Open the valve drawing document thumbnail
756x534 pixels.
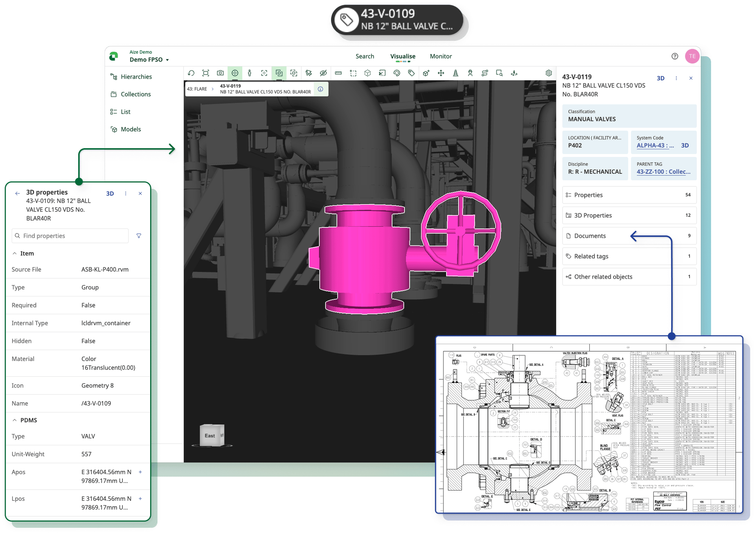pos(589,424)
